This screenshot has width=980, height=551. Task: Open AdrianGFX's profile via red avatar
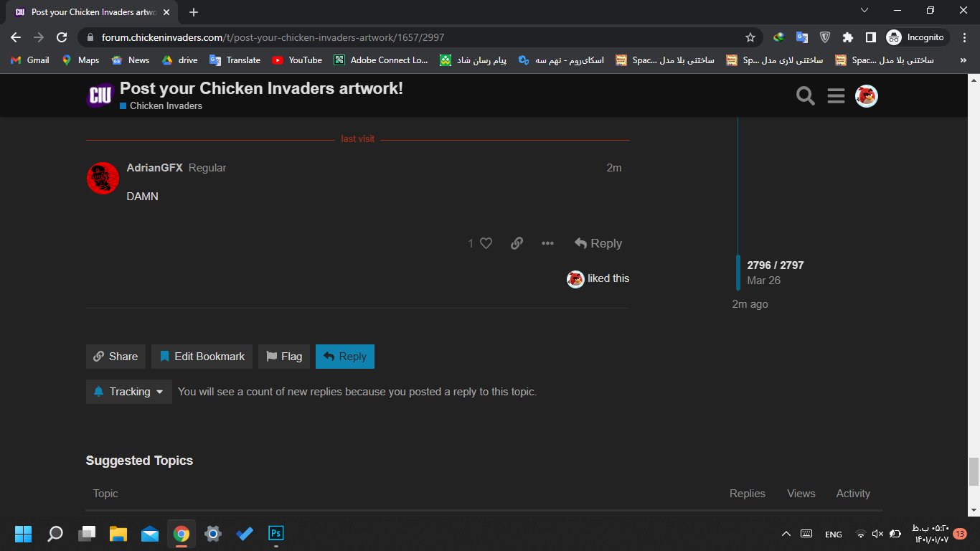coord(103,178)
